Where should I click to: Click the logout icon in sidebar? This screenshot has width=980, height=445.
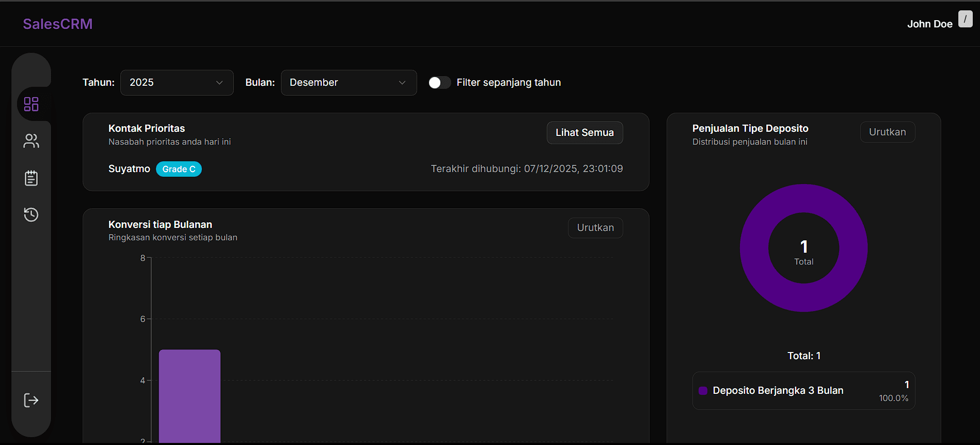(x=31, y=400)
